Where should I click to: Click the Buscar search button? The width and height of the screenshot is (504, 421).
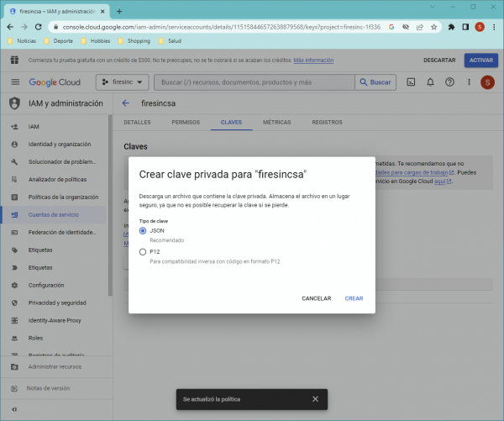tap(375, 82)
